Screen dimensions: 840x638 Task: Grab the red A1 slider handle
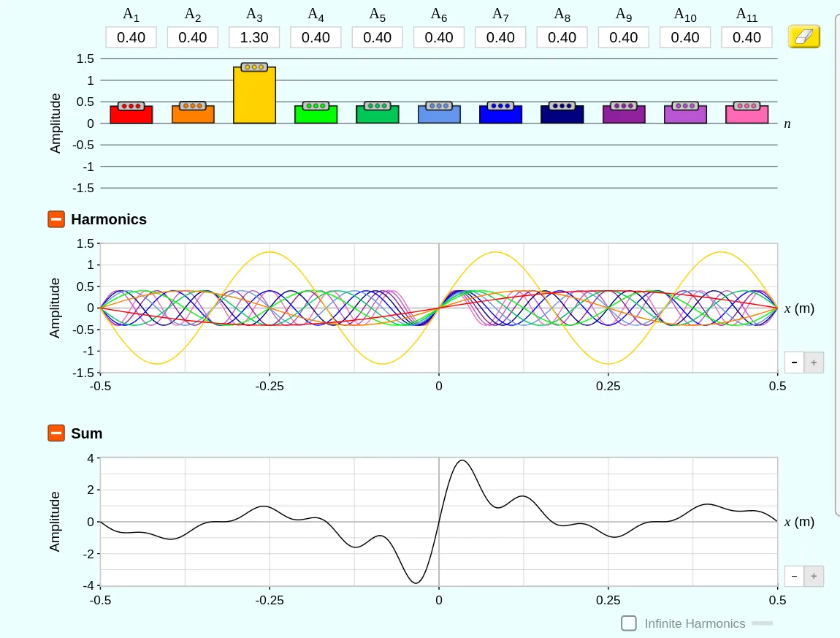[131, 106]
